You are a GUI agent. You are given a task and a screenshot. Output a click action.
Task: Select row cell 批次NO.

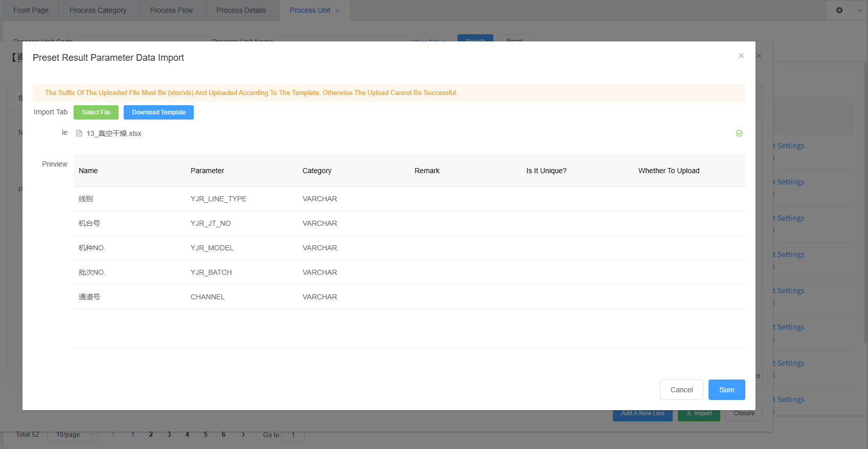(92, 272)
